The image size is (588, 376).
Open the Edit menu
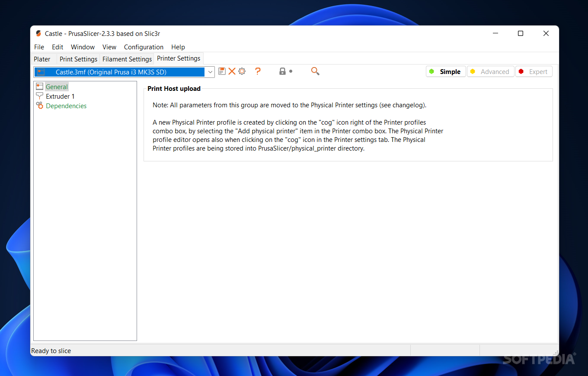click(x=58, y=47)
